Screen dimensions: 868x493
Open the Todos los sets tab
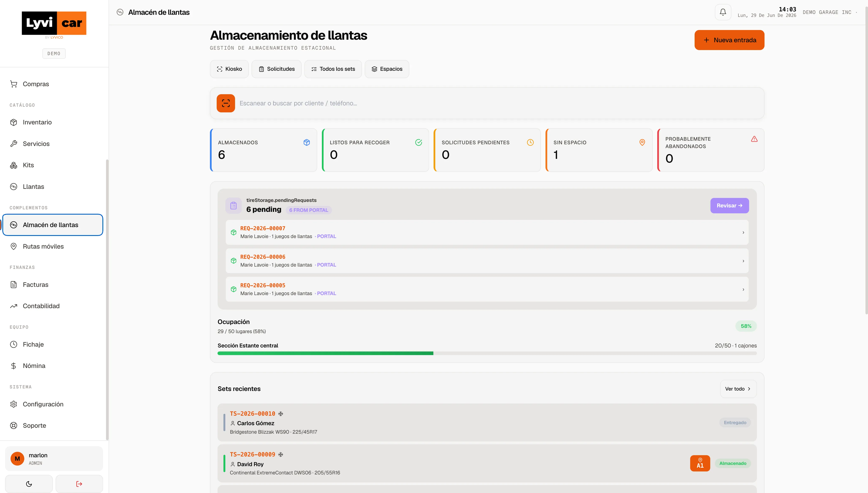(x=333, y=69)
